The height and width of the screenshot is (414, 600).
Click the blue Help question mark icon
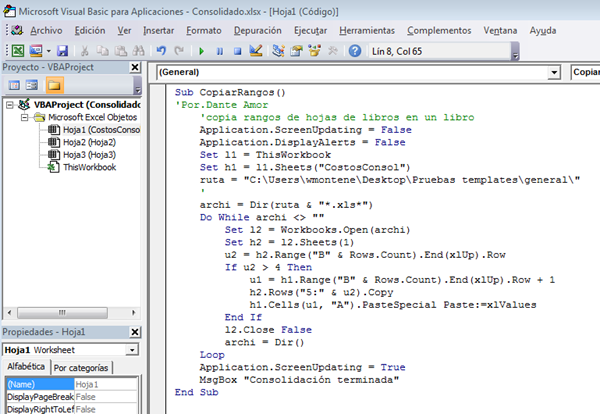coord(354,50)
